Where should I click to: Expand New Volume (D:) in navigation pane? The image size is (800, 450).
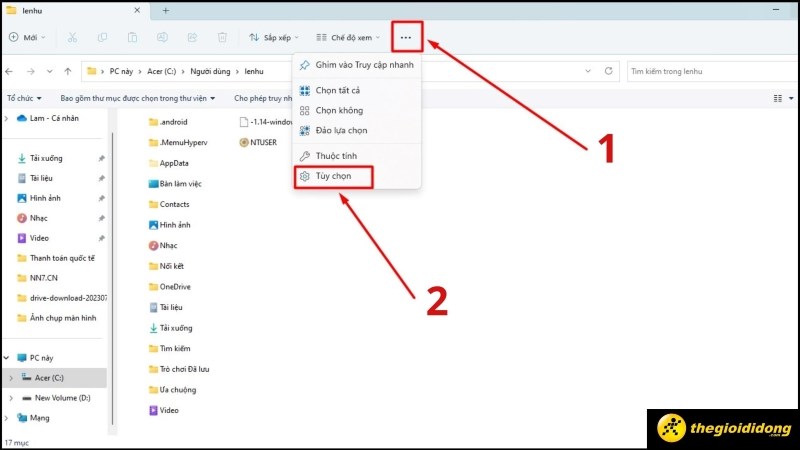click(x=9, y=397)
